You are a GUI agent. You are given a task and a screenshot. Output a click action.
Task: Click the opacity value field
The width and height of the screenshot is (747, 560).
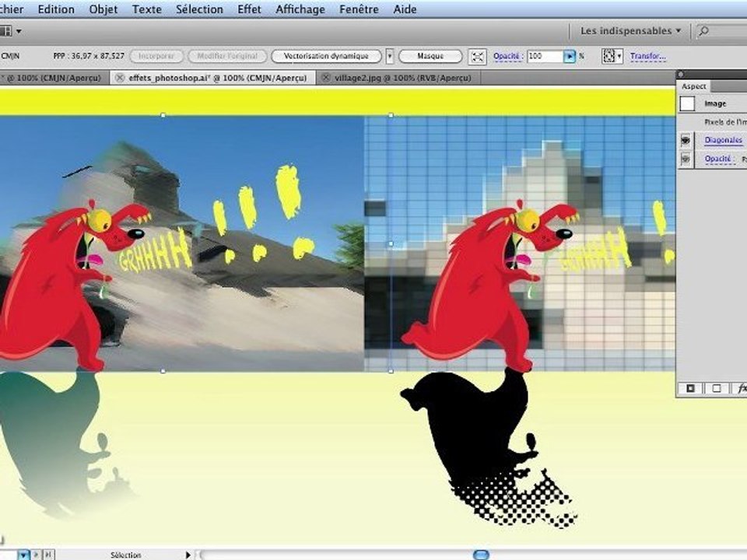coord(545,56)
